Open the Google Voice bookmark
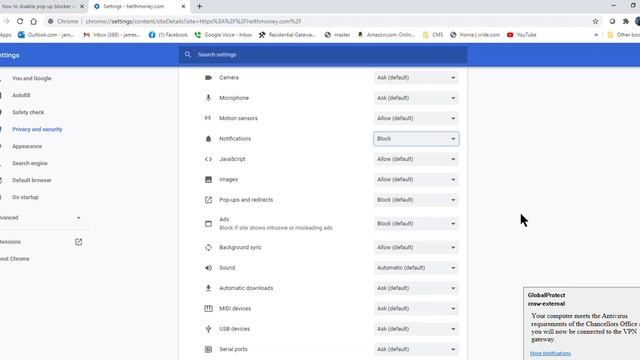The height and width of the screenshot is (360, 640). pyautogui.click(x=223, y=35)
